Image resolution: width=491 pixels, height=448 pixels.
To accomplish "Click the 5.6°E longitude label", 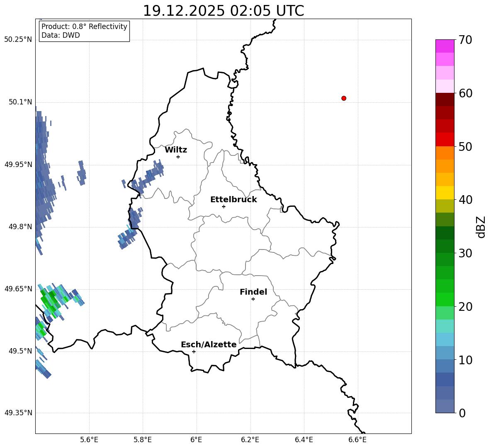I will tap(89, 440).
